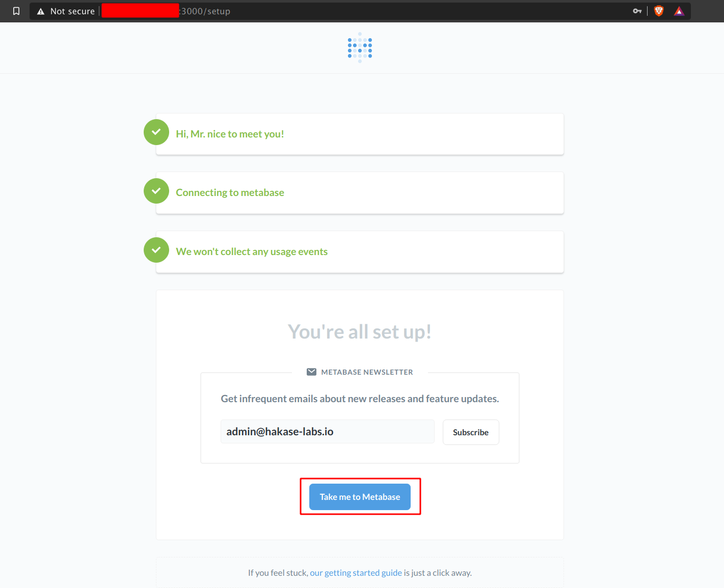The height and width of the screenshot is (588, 724).
Task: Click the 'You're all set up!' heading
Action: pos(360,332)
